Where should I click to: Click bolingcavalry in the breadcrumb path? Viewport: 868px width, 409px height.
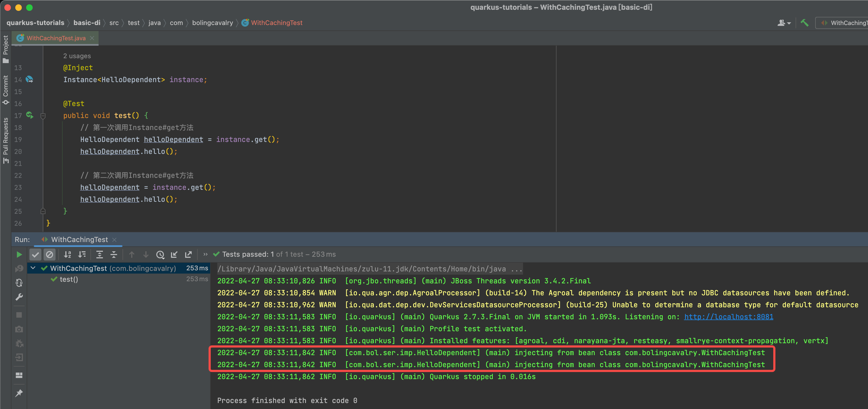coord(212,23)
